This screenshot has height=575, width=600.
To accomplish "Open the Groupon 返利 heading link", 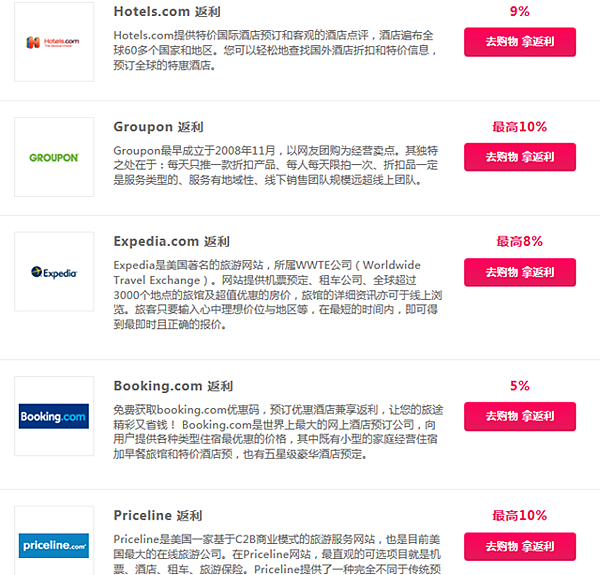I will click(x=158, y=127).
